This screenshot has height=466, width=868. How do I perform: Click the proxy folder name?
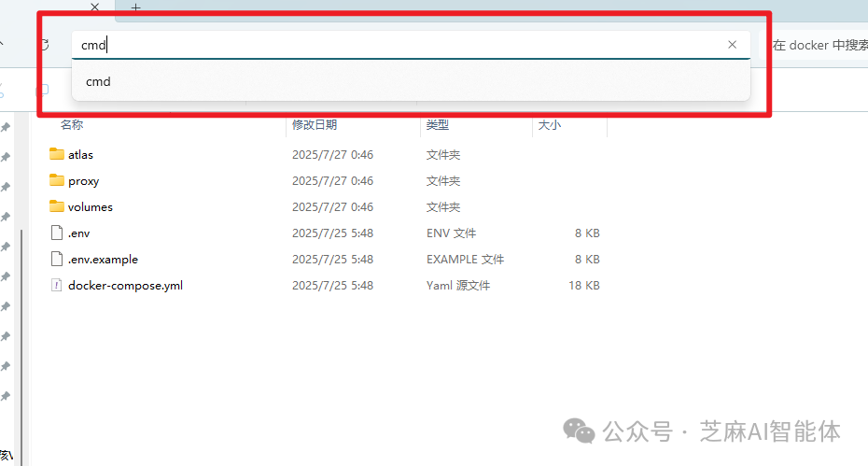click(x=84, y=181)
